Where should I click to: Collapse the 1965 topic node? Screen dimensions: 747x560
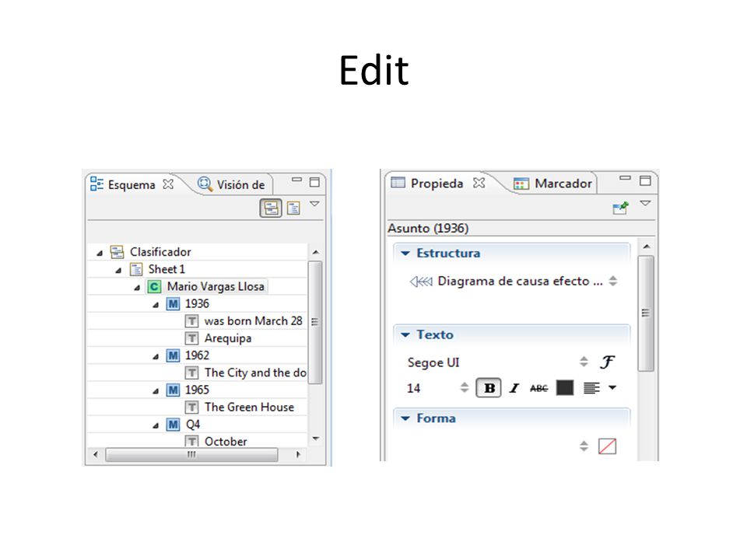[x=156, y=391]
